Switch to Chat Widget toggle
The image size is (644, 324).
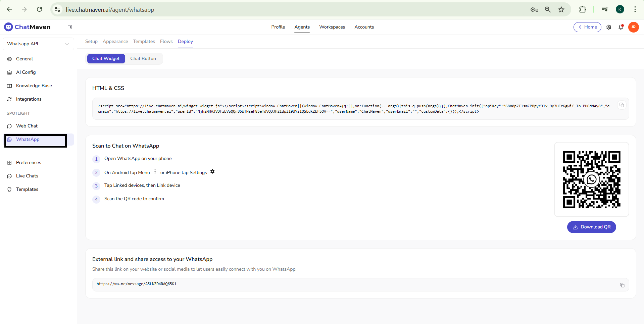(106, 59)
